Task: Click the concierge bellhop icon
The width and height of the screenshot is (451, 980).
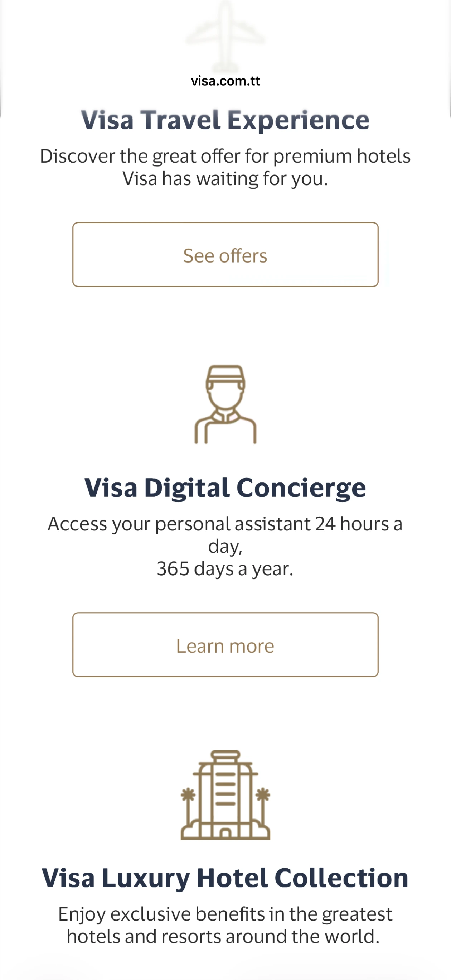Action: pos(225,405)
